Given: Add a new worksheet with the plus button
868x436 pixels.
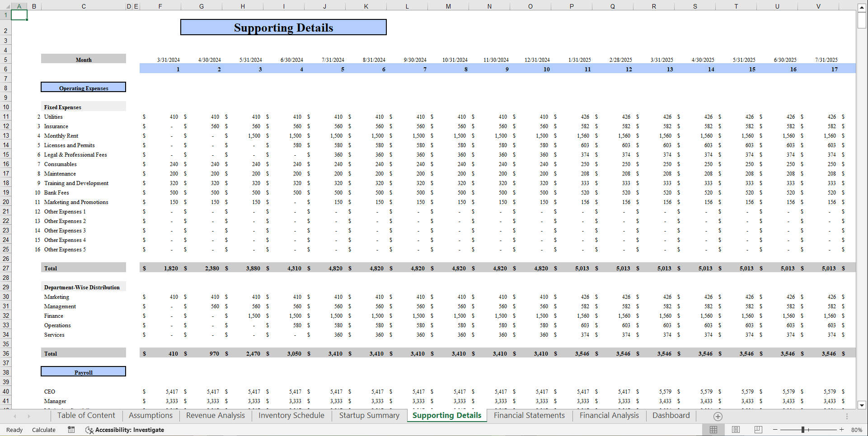Looking at the screenshot, I should 717,416.
